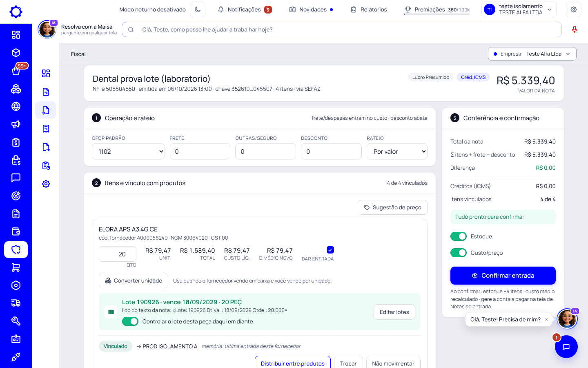This screenshot has width=588, height=368.
Task: Close the Maisa greeting bubble
Action: 546,320
